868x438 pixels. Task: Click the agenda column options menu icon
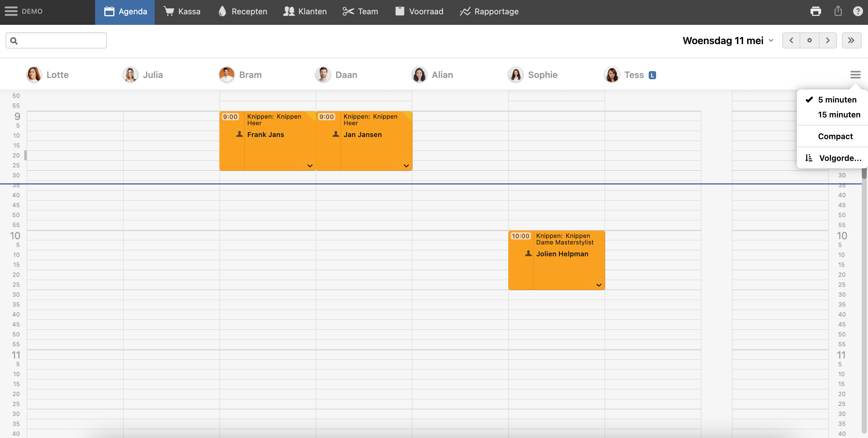pyautogui.click(x=855, y=75)
